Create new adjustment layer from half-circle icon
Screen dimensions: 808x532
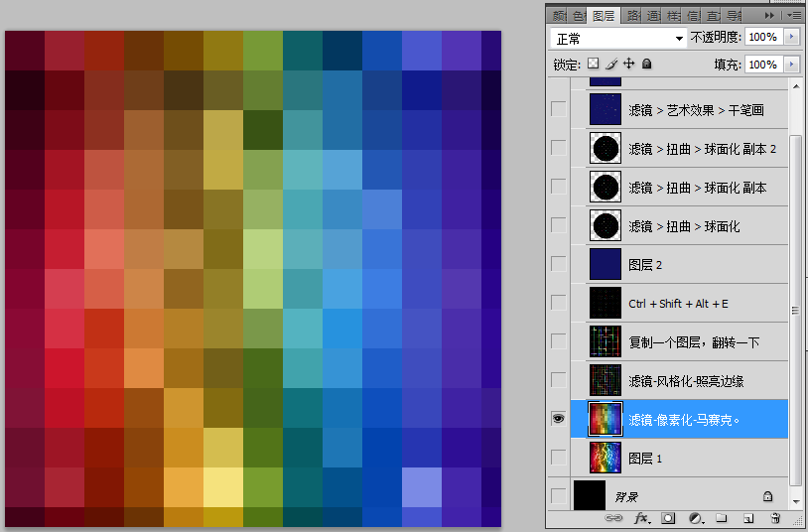click(x=695, y=518)
